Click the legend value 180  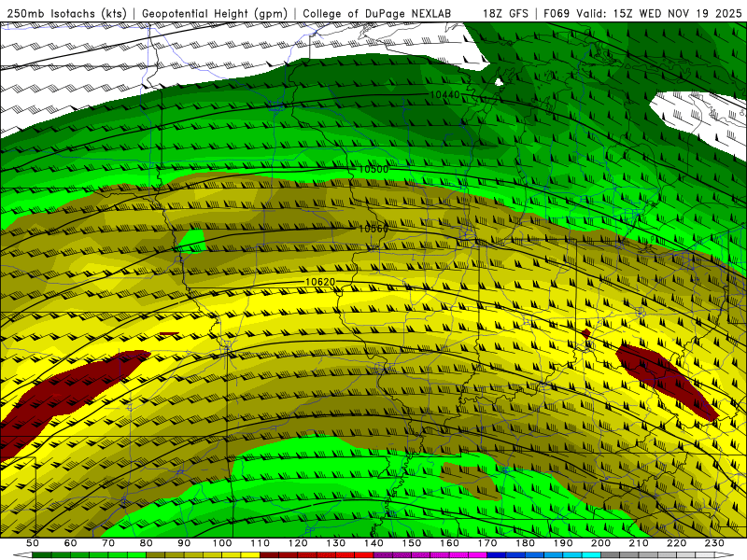coord(525,543)
